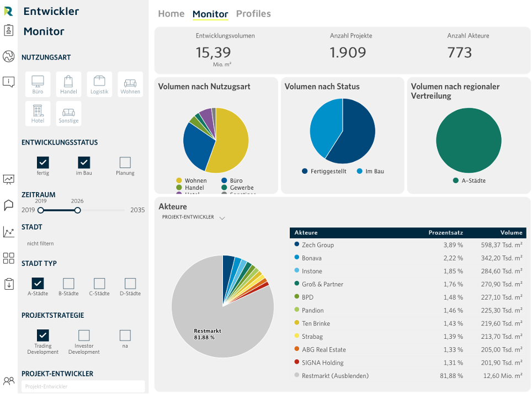Uncheck the fertig status checkbox
Viewport: 532px width, 394px height.
43,163
